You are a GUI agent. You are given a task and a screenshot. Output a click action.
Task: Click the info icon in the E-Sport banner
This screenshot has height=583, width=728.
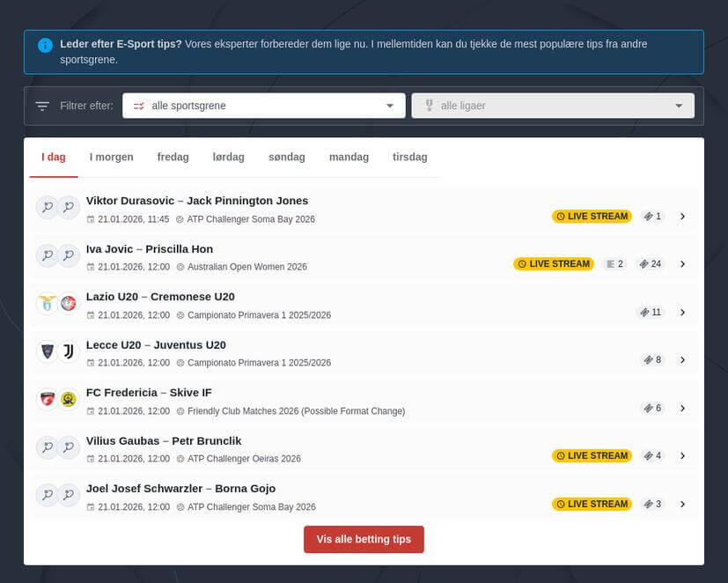click(x=44, y=45)
